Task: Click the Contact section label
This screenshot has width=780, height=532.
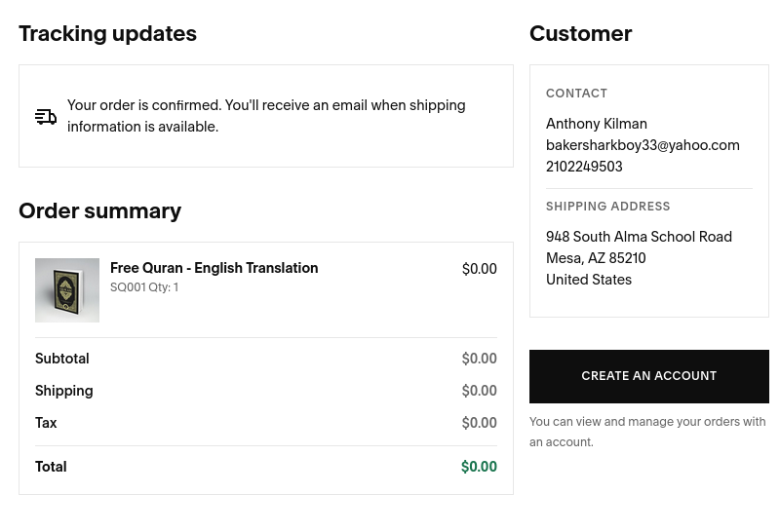Action: pyautogui.click(x=576, y=94)
